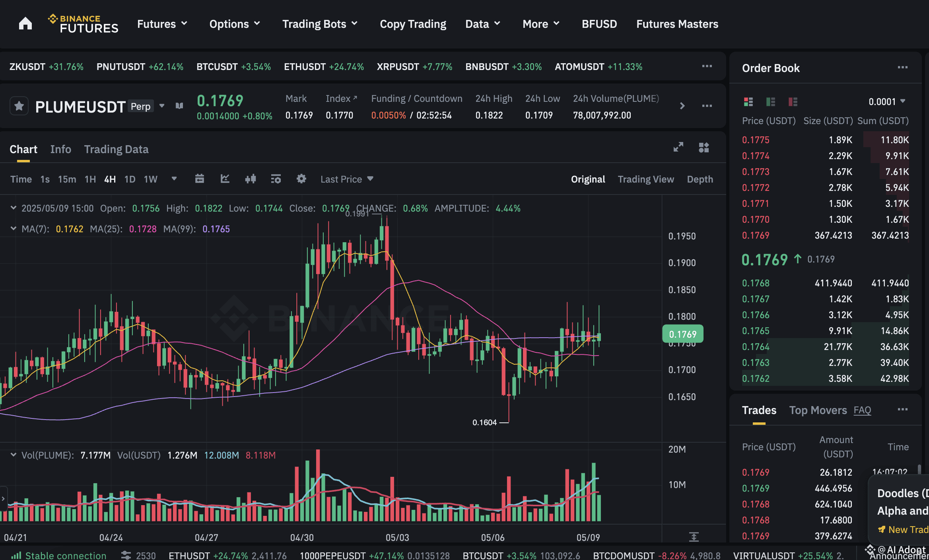Collapse the Vol(PLUME) indicator row
Image resolution: width=929 pixels, height=560 pixels.
tap(14, 455)
